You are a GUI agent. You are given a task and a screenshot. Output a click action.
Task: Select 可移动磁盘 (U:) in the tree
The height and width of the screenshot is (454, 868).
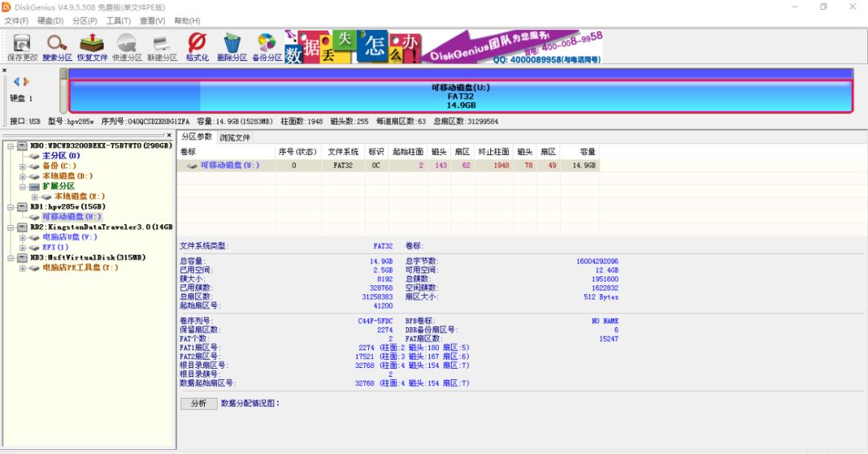72,216
